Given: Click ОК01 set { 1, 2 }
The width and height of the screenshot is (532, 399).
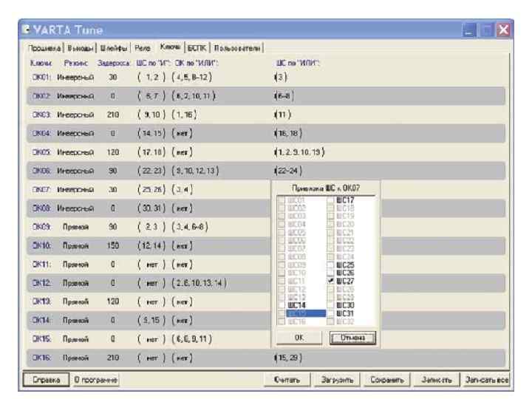Looking at the screenshot, I should pyautogui.click(x=151, y=78).
